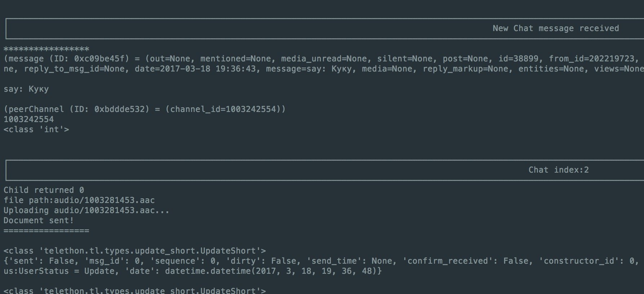Click the channel_id=1003242554 text in parentheses

223,109
